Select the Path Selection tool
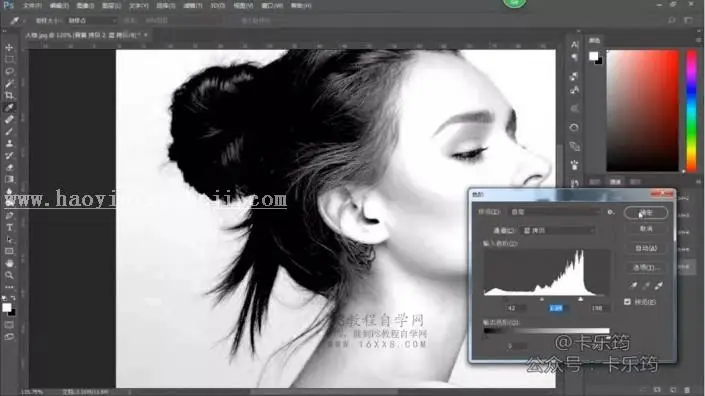The height and width of the screenshot is (396, 705). coord(9,240)
